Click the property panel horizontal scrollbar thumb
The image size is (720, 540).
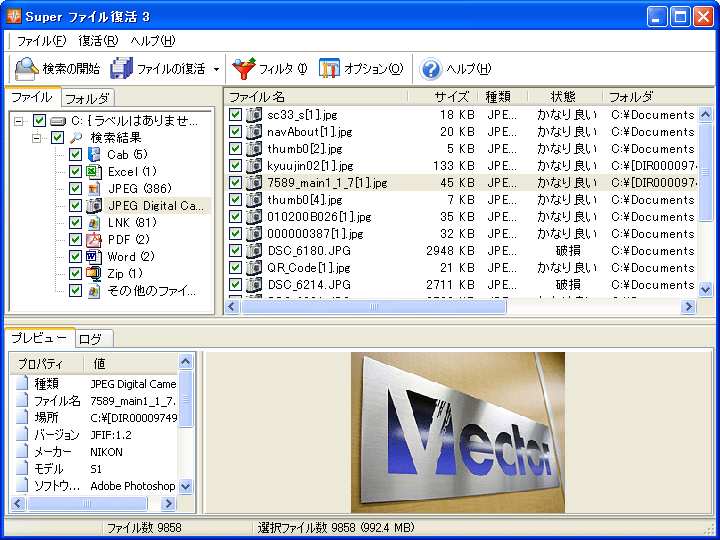pyautogui.click(x=87, y=503)
